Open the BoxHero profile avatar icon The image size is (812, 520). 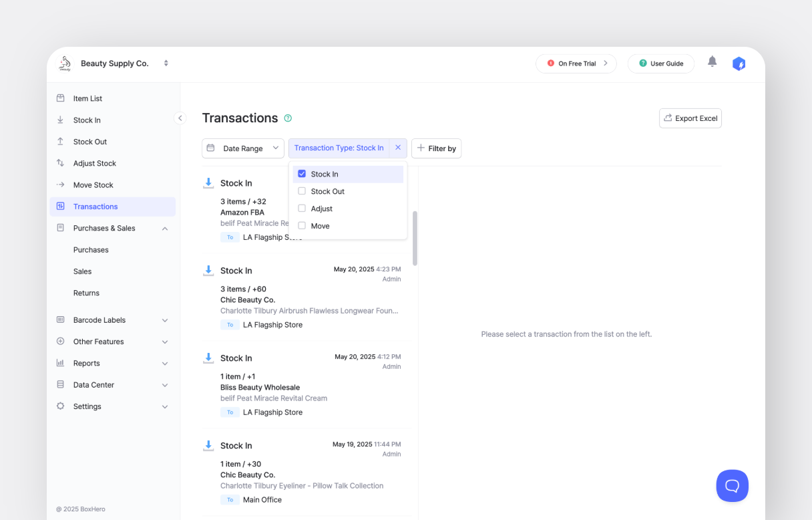(739, 63)
